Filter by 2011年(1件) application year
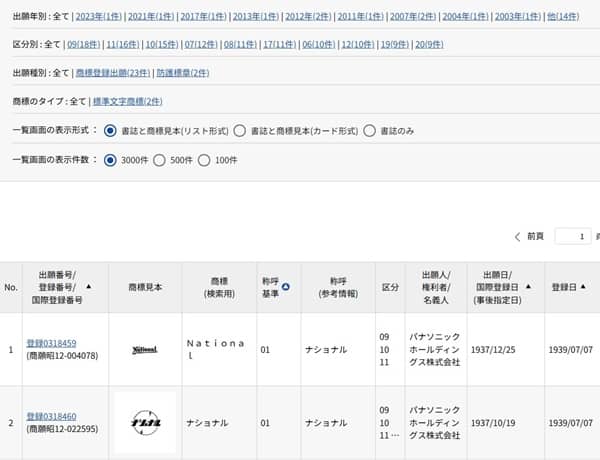600x460 pixels. 360,16
